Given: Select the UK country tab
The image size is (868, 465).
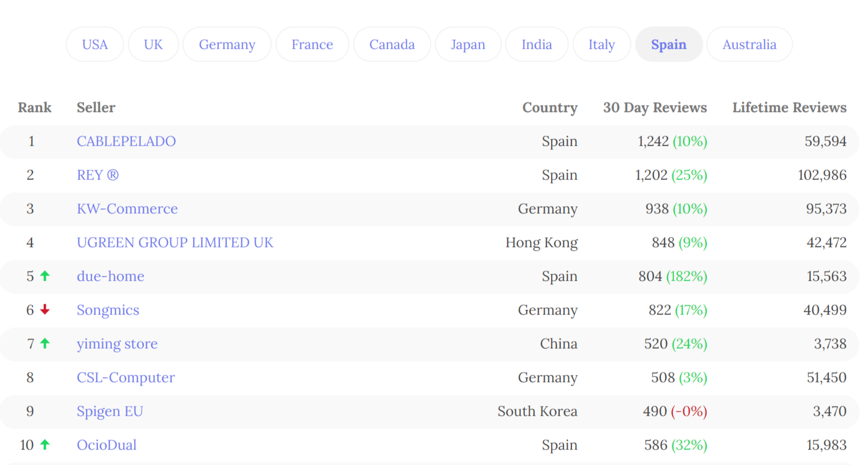Looking at the screenshot, I should [153, 44].
